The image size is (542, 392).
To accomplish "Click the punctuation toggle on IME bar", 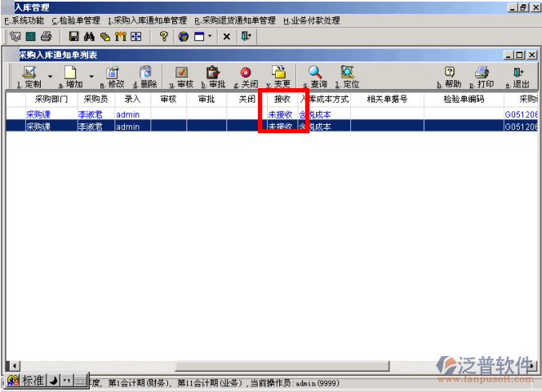I will click(67, 381).
